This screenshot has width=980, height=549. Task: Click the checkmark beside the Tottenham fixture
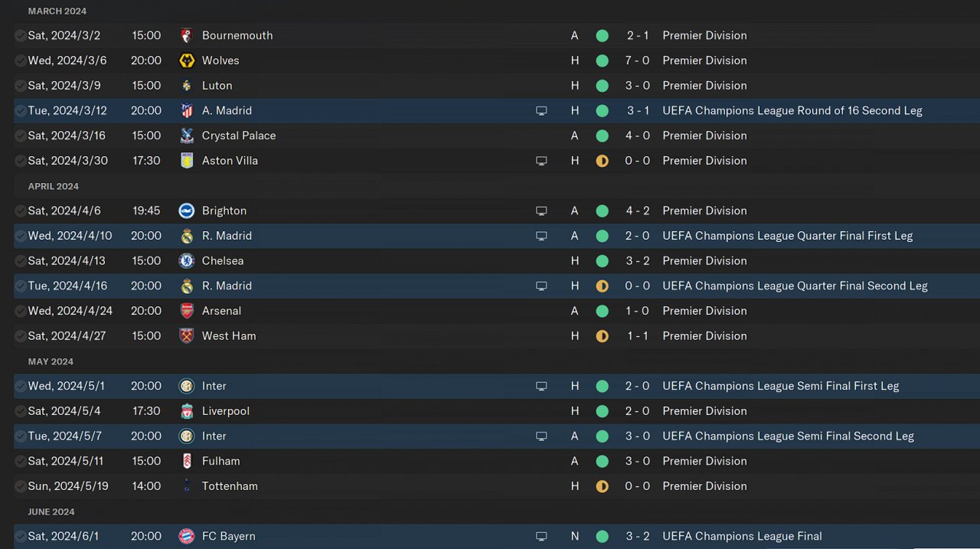(x=20, y=486)
